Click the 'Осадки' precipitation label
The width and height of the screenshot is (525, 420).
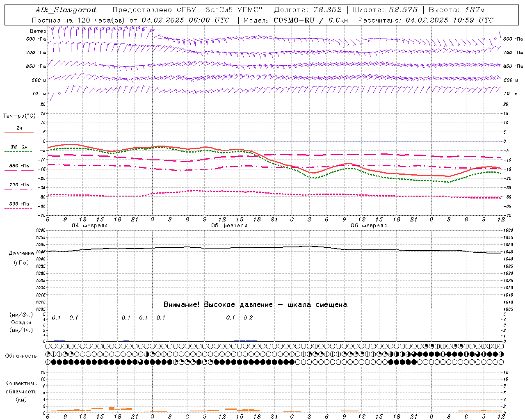21,322
